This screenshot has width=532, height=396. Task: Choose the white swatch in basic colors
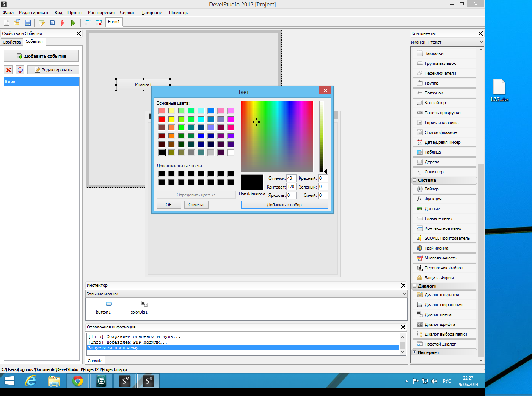point(231,152)
